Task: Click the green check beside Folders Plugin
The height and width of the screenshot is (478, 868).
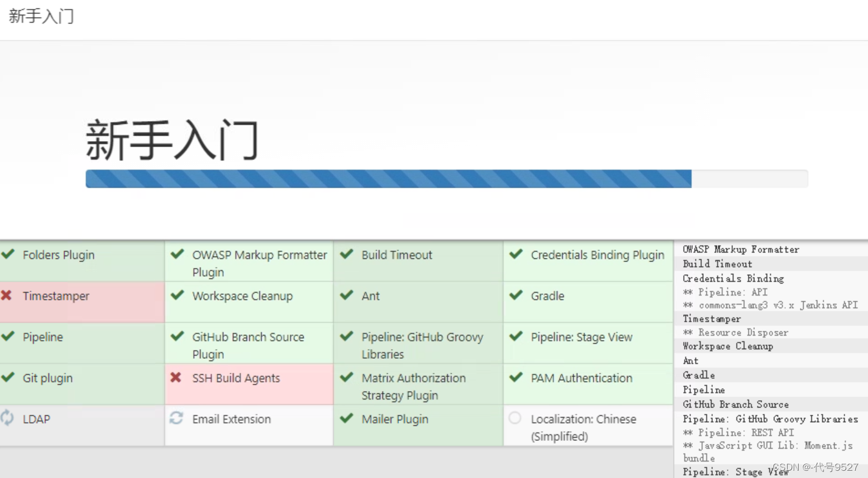Action: tap(7, 254)
